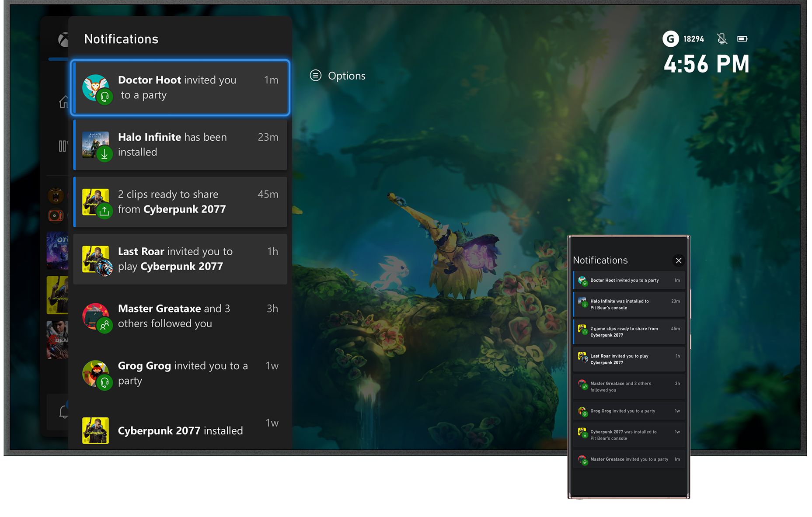Open the notifications bell icon in guide

click(x=63, y=411)
